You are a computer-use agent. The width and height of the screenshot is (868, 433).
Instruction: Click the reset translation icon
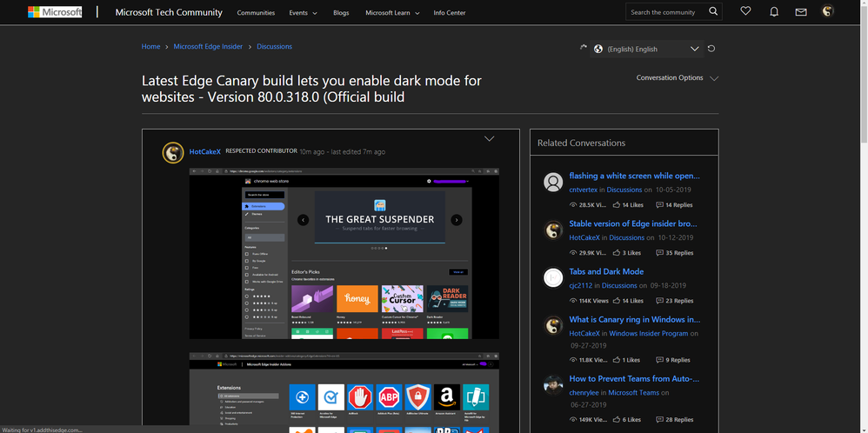(711, 49)
